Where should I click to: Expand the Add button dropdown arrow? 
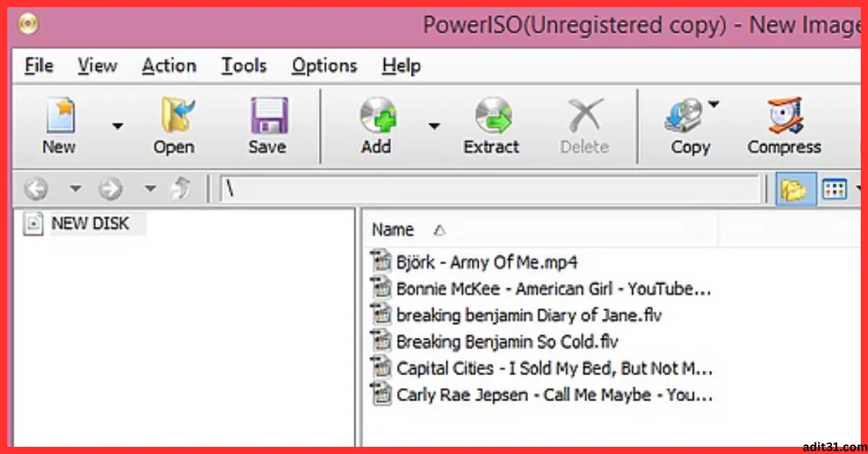pyautogui.click(x=434, y=126)
